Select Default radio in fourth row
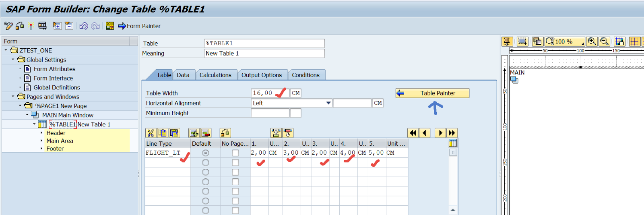This screenshot has width=644, height=215. pos(206,182)
